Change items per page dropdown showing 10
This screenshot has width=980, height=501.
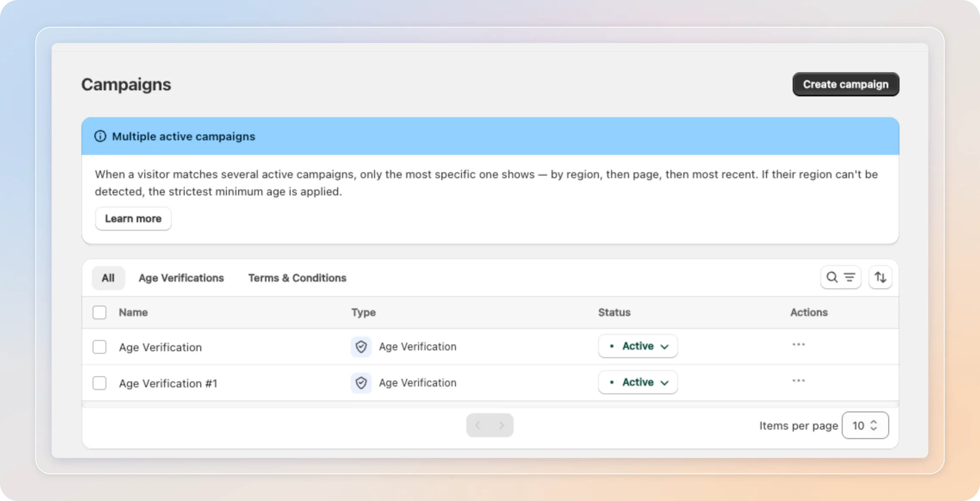[865, 425]
